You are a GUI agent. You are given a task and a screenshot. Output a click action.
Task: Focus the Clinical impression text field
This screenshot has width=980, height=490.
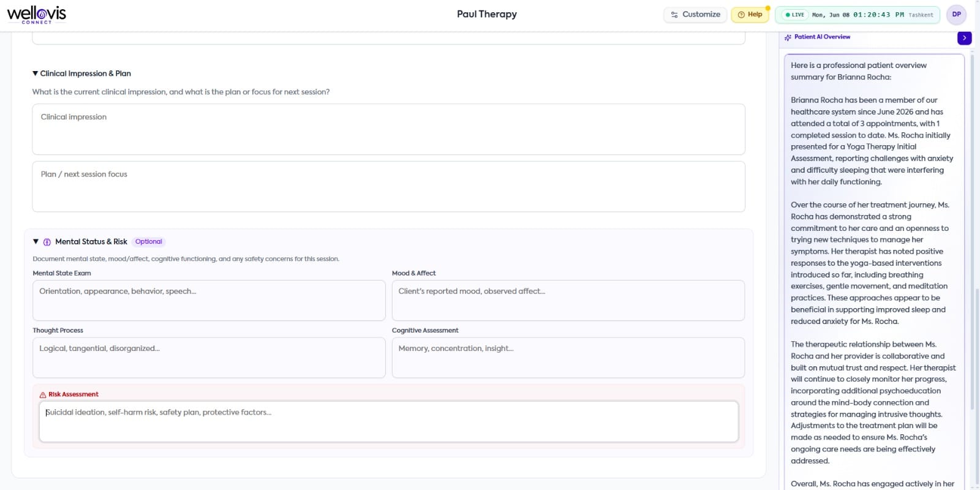pyautogui.click(x=388, y=129)
